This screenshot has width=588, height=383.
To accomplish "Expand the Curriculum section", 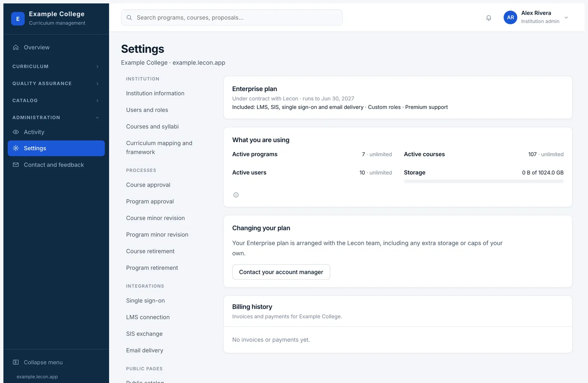I will [x=56, y=66].
